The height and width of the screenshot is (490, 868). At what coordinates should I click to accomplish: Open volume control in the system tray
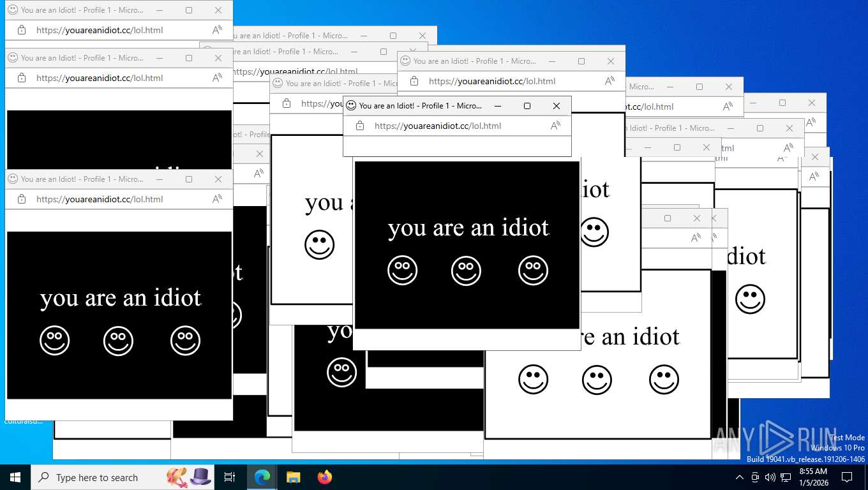click(770, 477)
